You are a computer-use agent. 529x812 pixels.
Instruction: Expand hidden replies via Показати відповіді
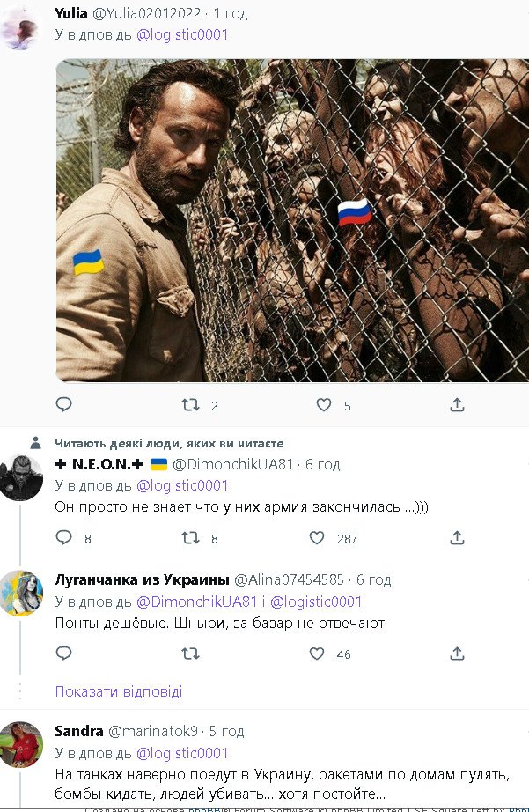point(119,691)
